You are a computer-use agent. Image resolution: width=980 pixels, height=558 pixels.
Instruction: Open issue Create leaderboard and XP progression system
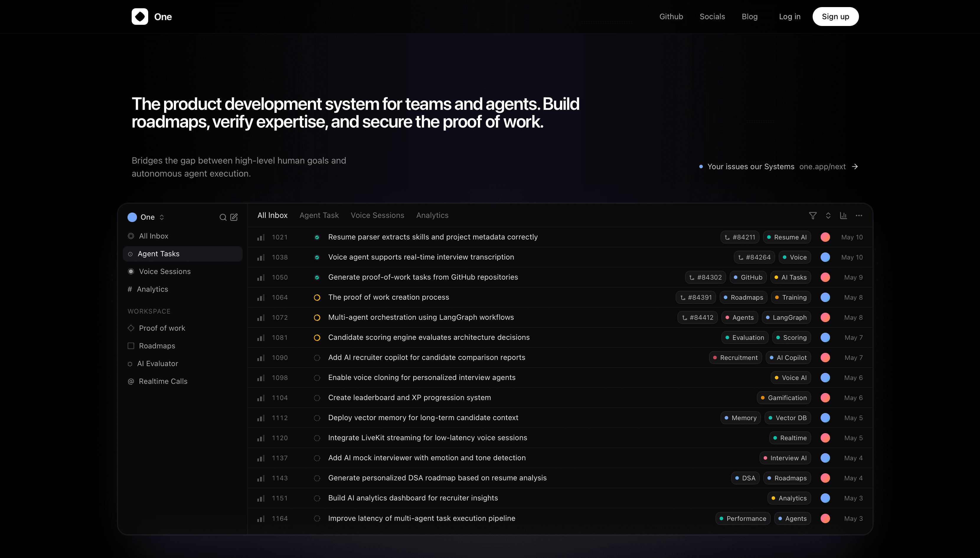[x=409, y=398]
